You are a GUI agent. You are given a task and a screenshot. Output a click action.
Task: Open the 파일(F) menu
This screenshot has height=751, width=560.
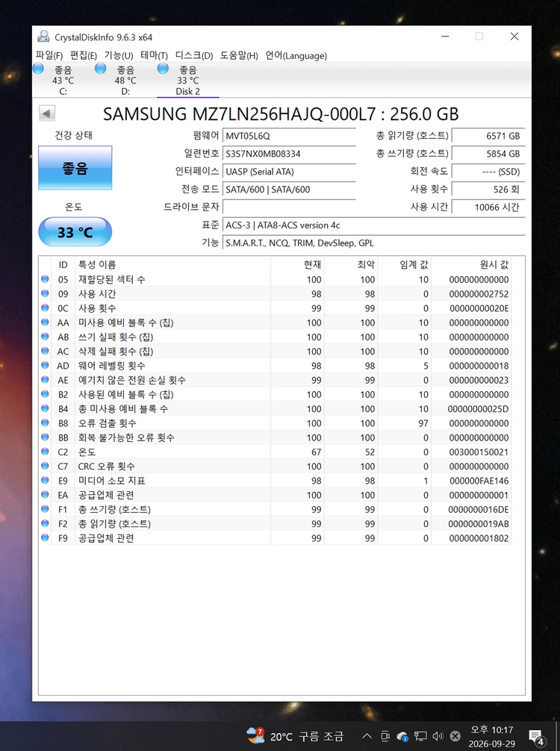(x=49, y=55)
